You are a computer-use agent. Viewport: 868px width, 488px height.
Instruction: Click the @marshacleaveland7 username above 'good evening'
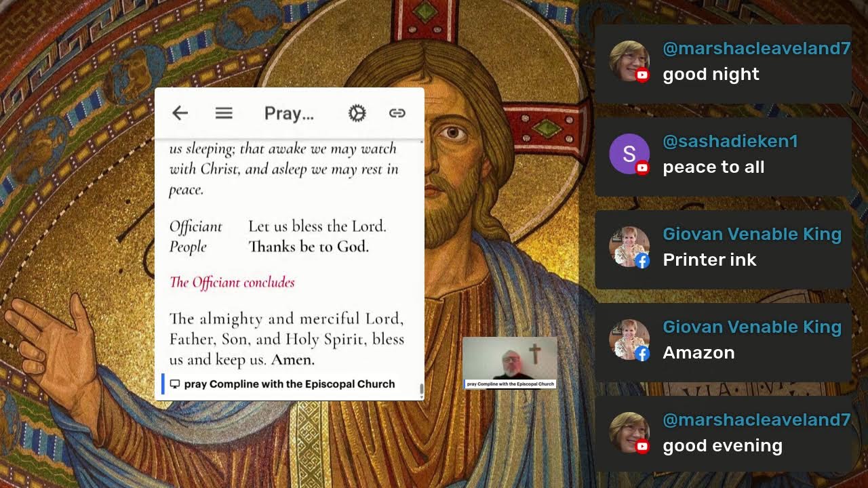756,420
